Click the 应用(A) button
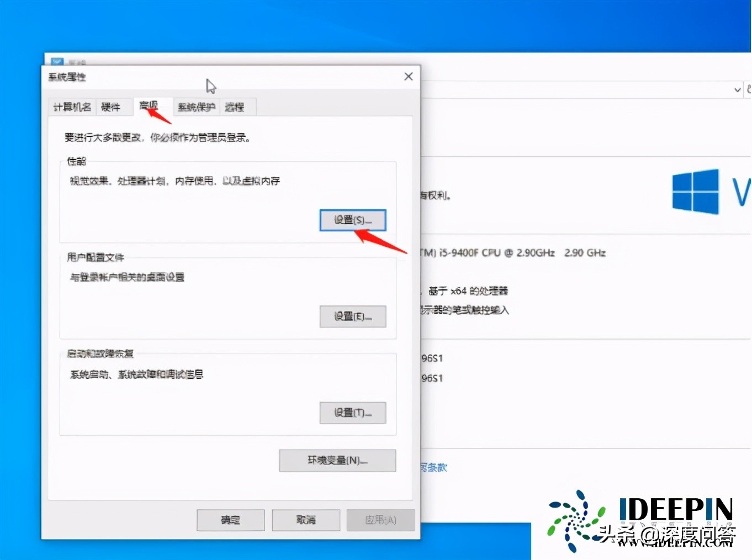 tap(380, 520)
